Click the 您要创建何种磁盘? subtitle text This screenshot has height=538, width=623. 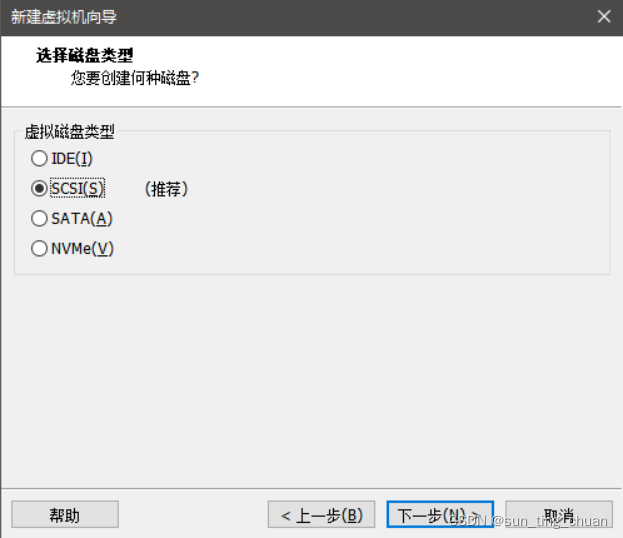pyautogui.click(x=135, y=78)
